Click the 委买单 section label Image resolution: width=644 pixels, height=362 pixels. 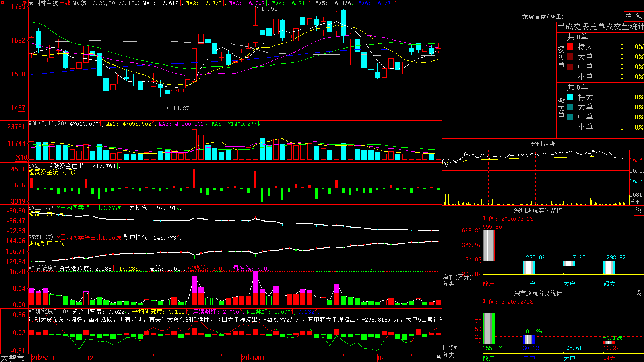(x=561, y=58)
